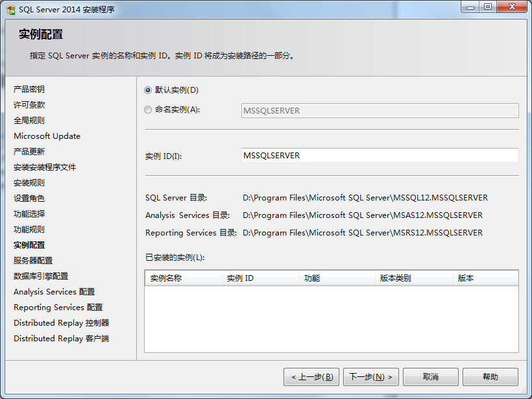Click the 许可条款 step in the sidebar

coord(29,105)
